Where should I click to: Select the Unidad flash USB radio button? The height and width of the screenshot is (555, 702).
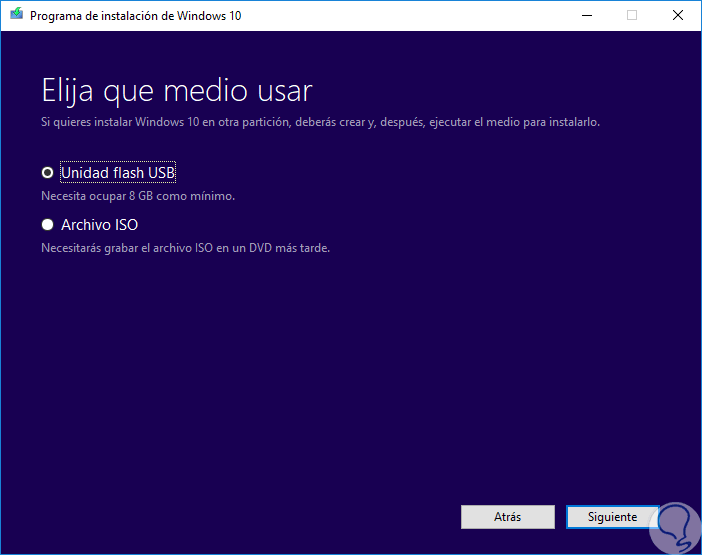click(47, 173)
